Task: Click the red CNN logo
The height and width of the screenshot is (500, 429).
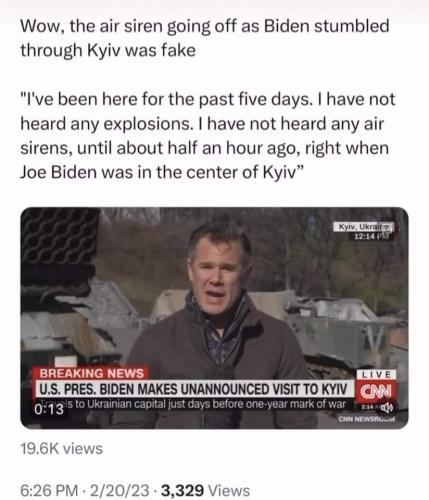Action: pyautogui.click(x=376, y=391)
